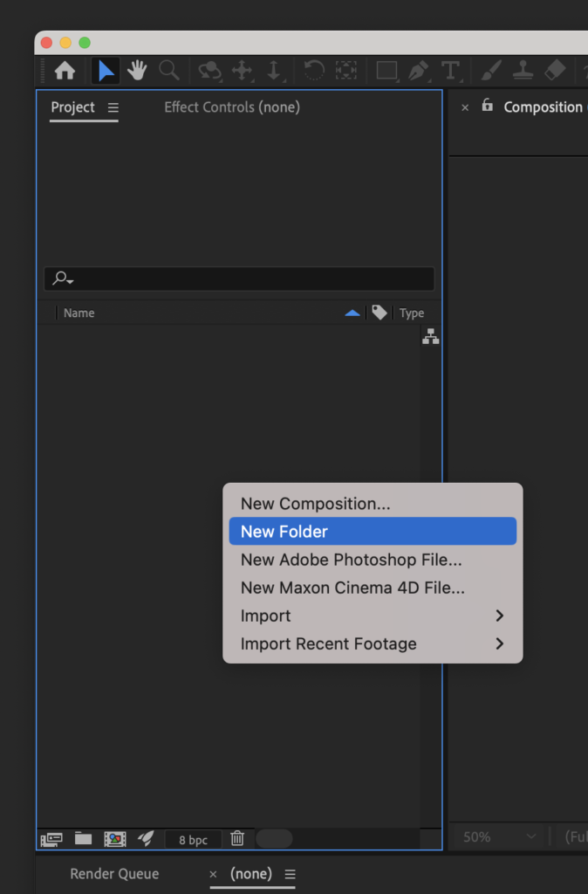Viewport: 588px width, 894px height.
Task: Click the Home icon in the toolbar
Action: 65,71
